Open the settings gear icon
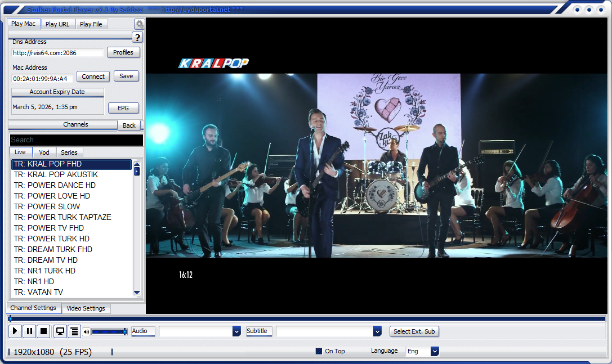This screenshot has height=364, width=612. [x=139, y=24]
